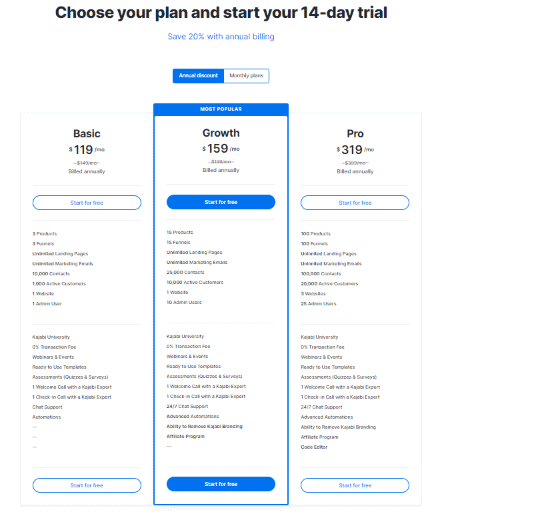Select the Annual discount billing toggle
This screenshot has height=512, width=550.
198,76
